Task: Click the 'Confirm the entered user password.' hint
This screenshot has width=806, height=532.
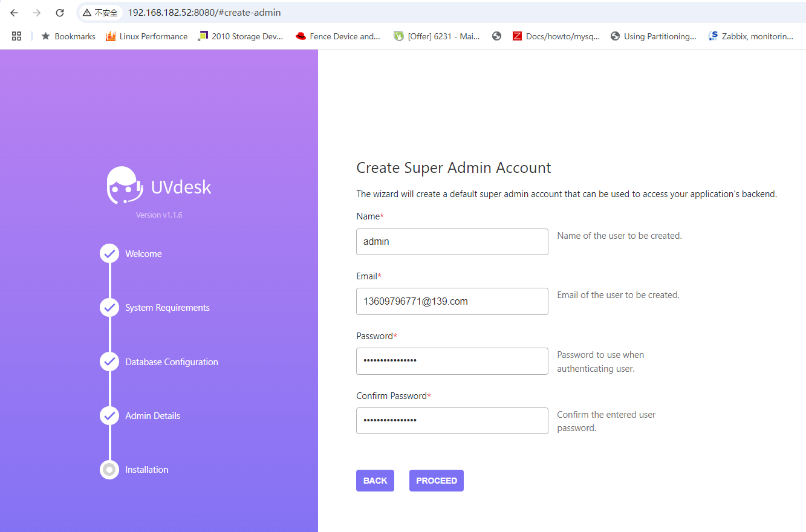Action: tap(606, 421)
